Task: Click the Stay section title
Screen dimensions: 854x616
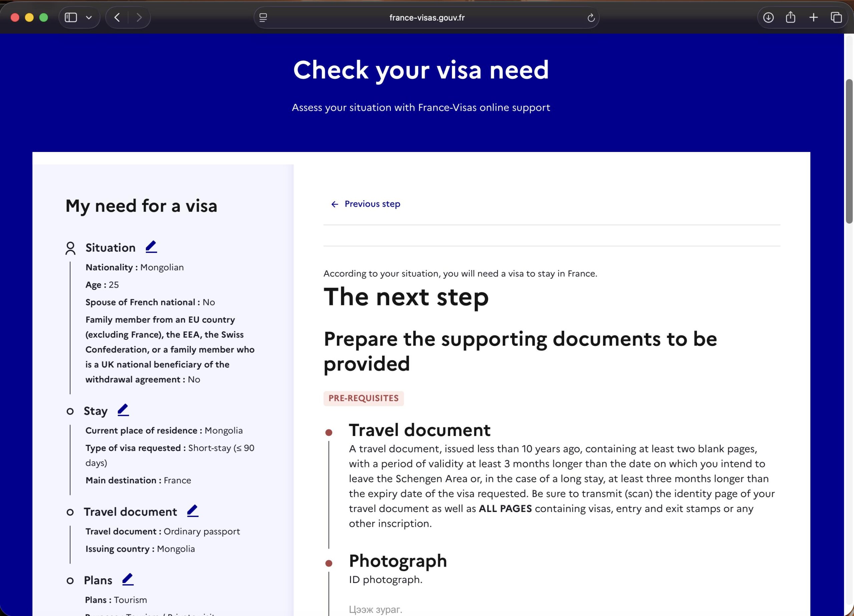Action: click(x=96, y=411)
